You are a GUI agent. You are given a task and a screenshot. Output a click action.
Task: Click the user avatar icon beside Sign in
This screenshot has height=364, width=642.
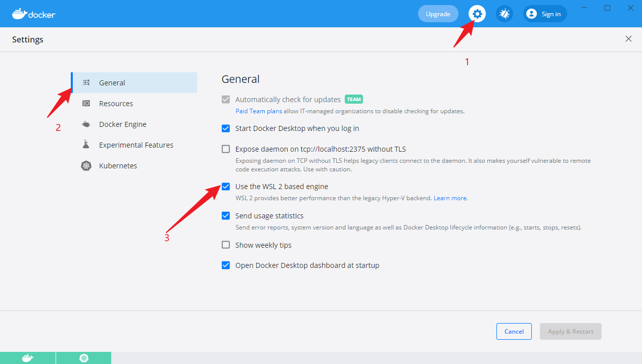click(x=531, y=14)
